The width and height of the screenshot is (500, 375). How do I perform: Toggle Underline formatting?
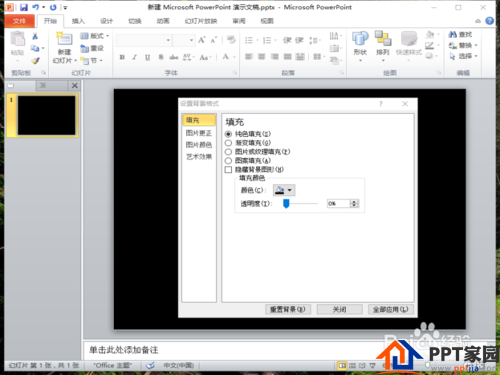[x=147, y=57]
